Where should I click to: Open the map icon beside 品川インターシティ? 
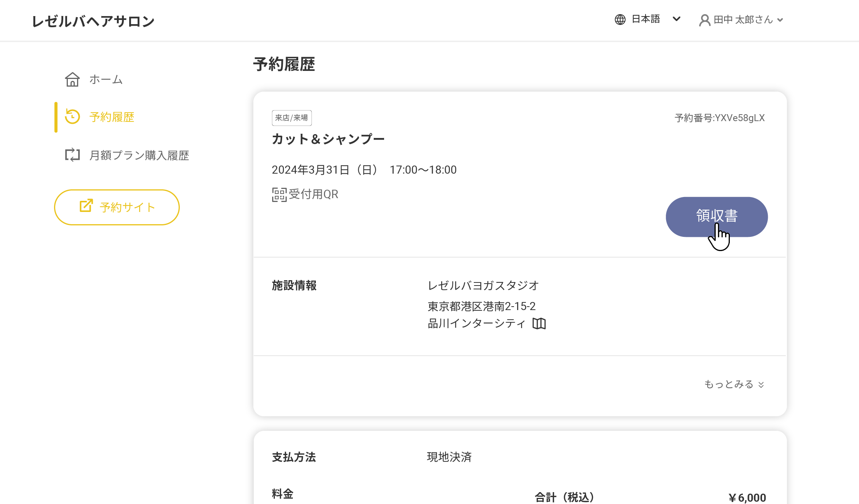click(x=539, y=324)
